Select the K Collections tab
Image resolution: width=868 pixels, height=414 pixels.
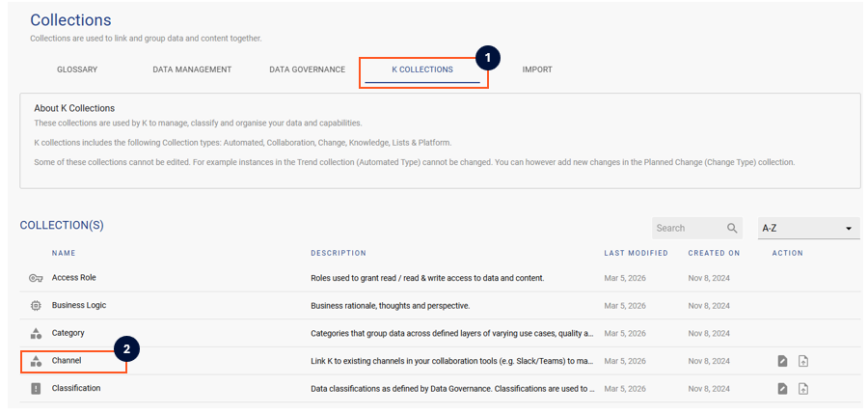[x=422, y=69]
